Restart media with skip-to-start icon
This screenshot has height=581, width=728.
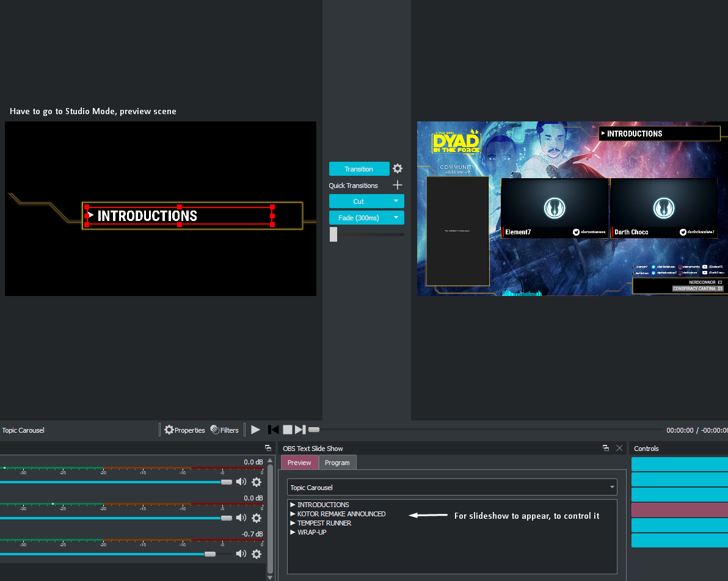[274, 430]
